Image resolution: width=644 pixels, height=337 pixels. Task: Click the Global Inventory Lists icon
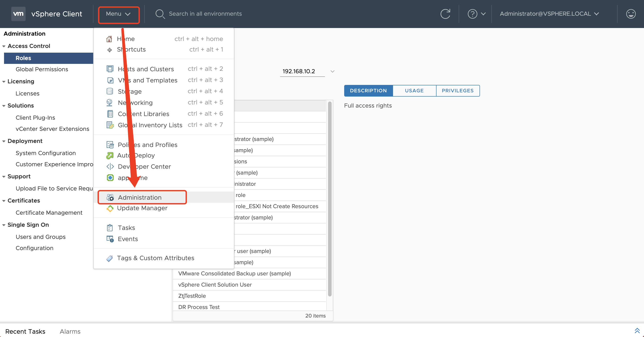(x=110, y=125)
